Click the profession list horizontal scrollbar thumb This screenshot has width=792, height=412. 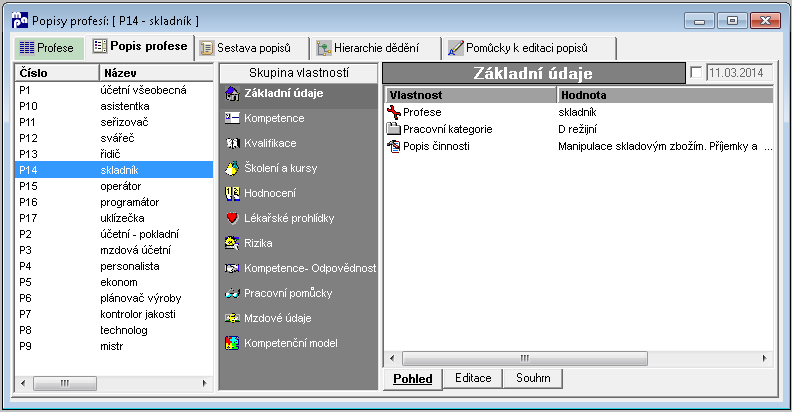click(x=65, y=383)
